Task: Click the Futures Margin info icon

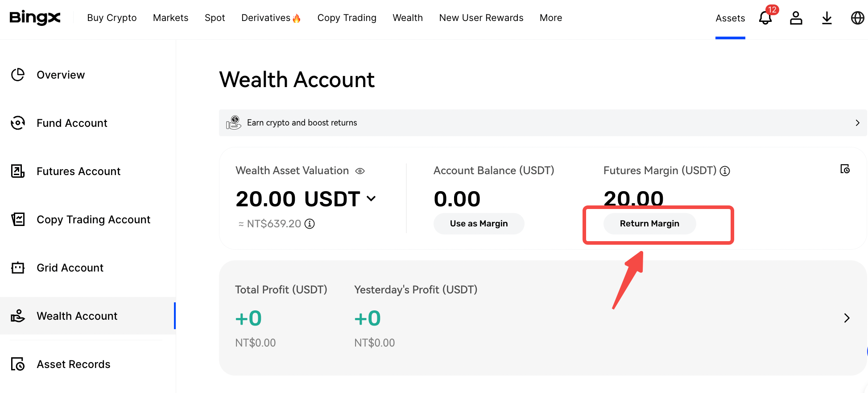Action: pos(725,171)
